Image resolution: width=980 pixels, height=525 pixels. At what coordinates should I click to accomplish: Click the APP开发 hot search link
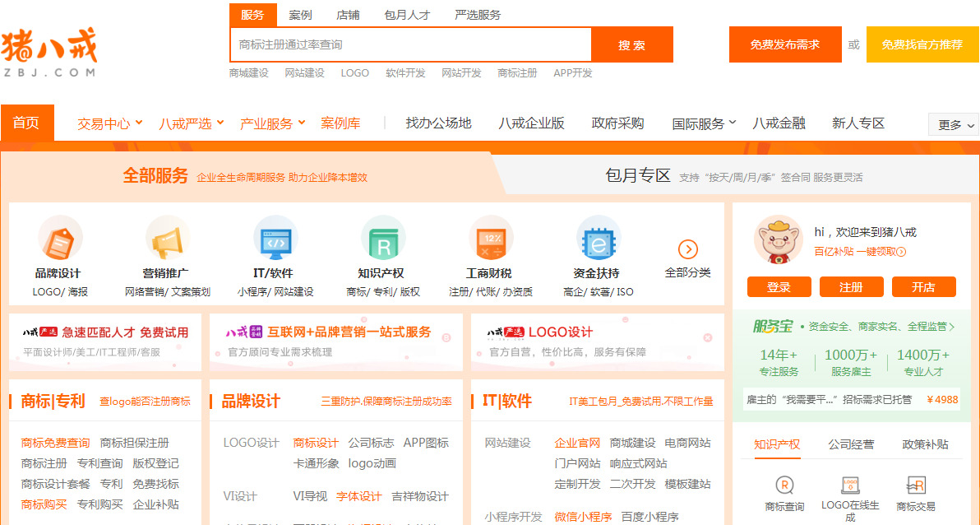(x=572, y=73)
